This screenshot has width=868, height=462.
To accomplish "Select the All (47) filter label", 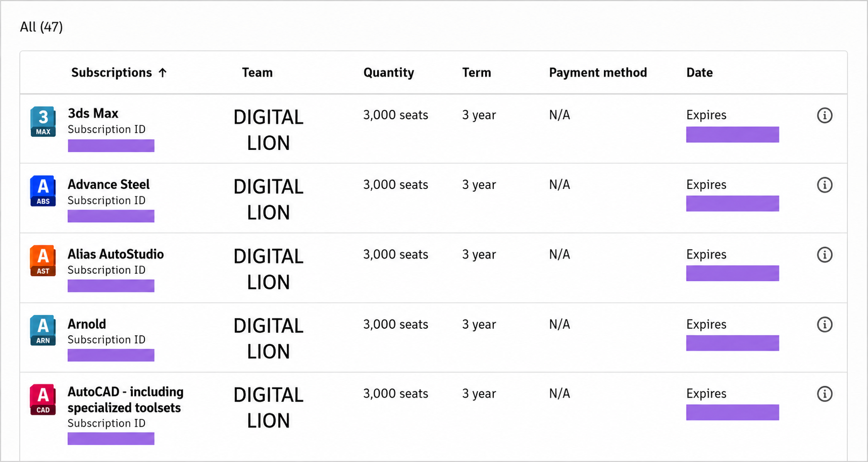I will [x=41, y=27].
